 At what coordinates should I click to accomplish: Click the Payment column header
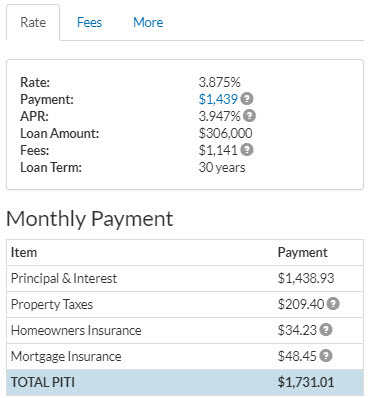(x=303, y=252)
